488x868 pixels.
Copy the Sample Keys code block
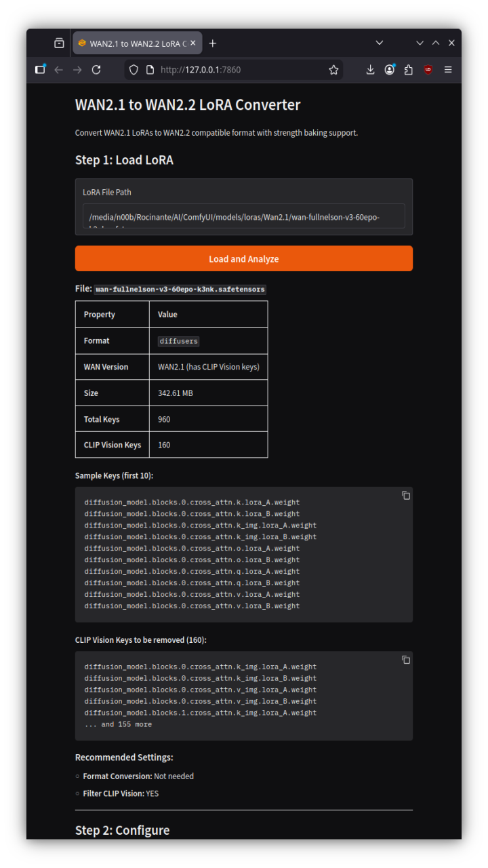click(406, 496)
